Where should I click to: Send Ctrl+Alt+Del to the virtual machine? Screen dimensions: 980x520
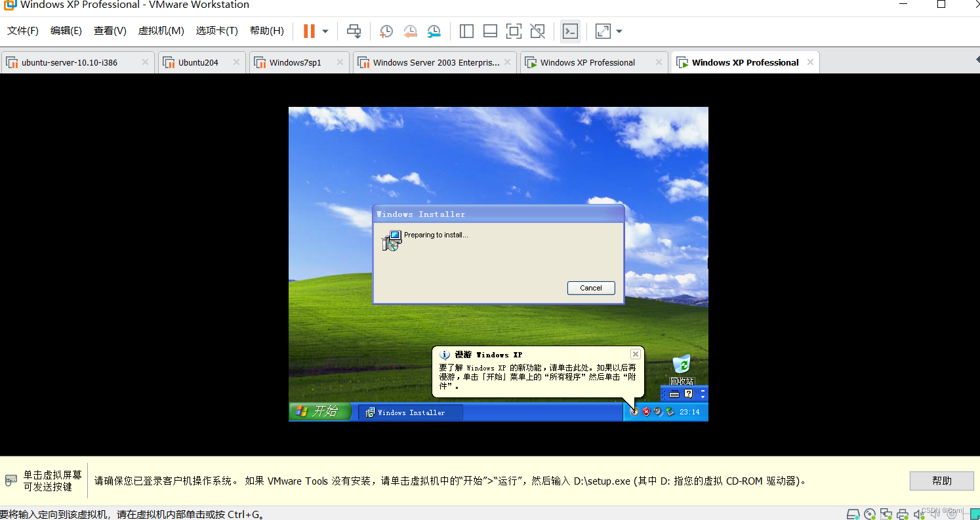pos(354,31)
